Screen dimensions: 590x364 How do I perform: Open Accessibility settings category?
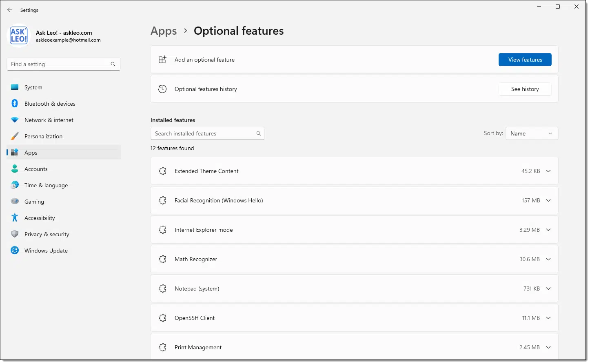click(x=64, y=218)
